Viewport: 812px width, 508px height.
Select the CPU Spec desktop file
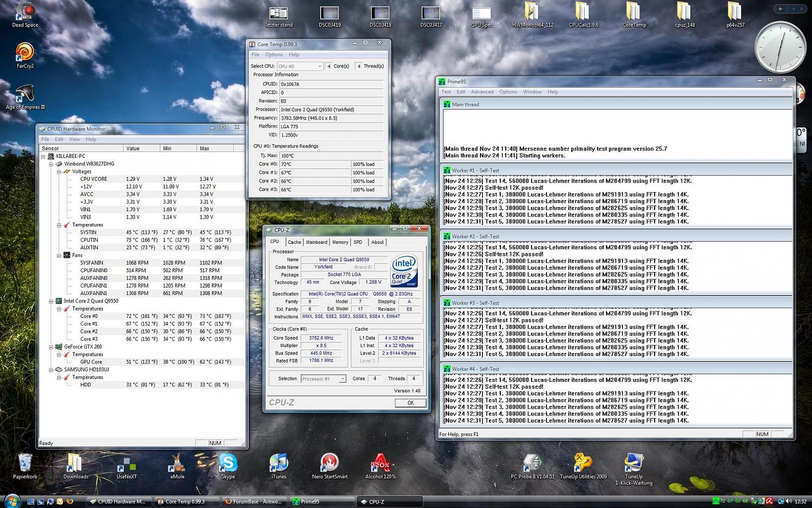point(481,16)
